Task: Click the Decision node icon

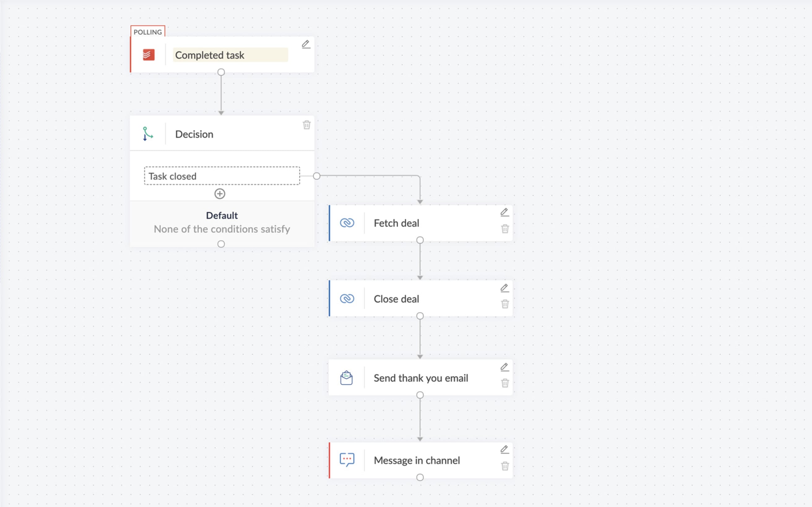Action: tap(147, 134)
